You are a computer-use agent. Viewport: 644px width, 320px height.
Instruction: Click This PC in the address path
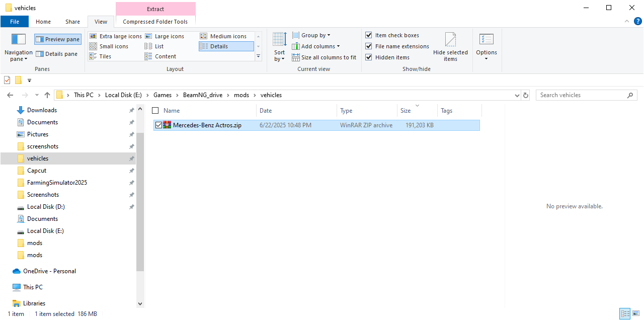click(84, 95)
